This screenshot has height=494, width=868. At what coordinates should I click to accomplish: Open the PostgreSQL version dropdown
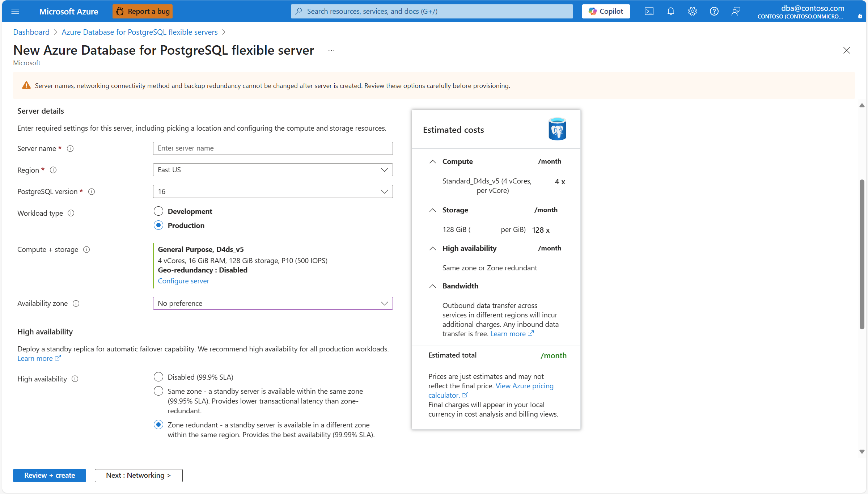tap(272, 191)
